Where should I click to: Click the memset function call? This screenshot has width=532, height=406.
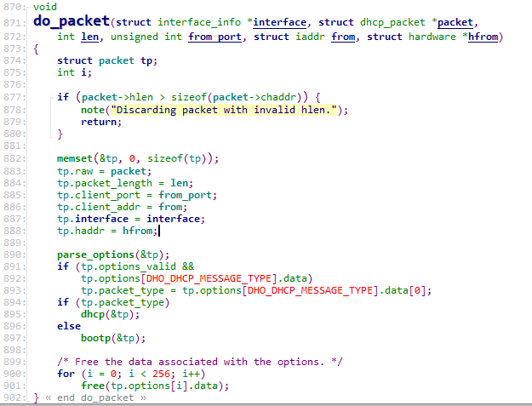click(x=76, y=158)
